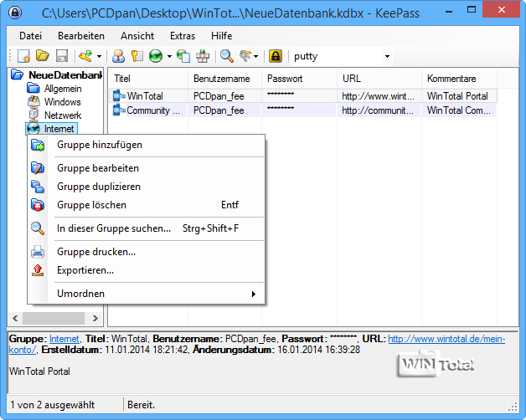The height and width of the screenshot is (420, 526).
Task: Open the Internet group link in details
Action: [64, 339]
